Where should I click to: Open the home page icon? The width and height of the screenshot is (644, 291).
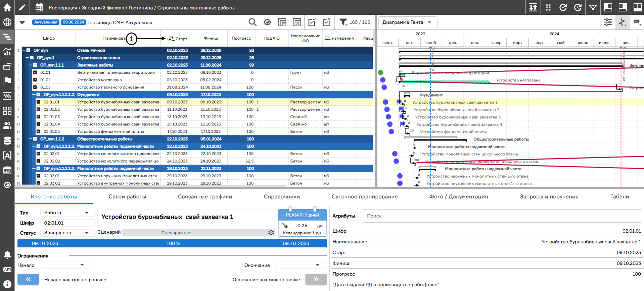coord(7,7)
